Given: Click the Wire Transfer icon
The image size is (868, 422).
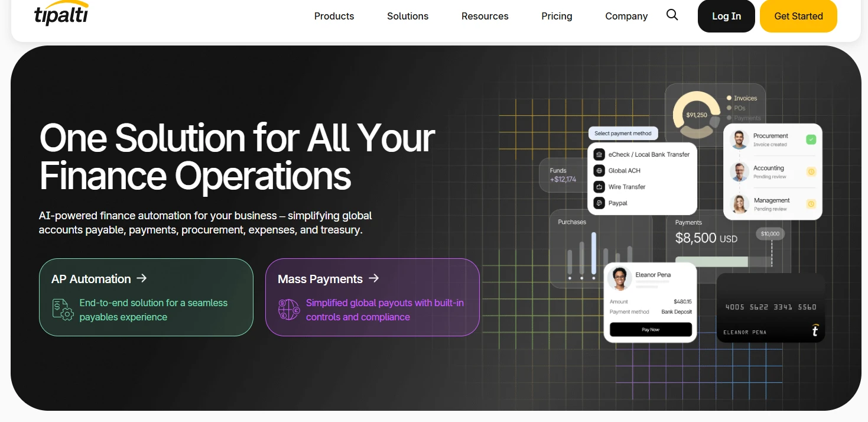Looking at the screenshot, I should coord(599,187).
